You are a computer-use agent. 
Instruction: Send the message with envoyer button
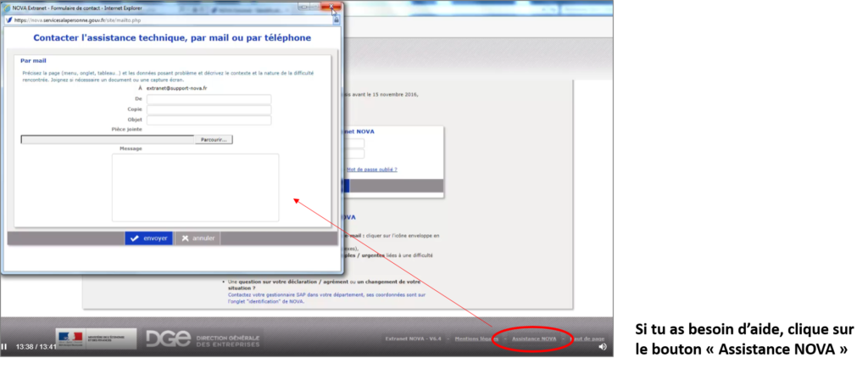pyautogui.click(x=148, y=238)
